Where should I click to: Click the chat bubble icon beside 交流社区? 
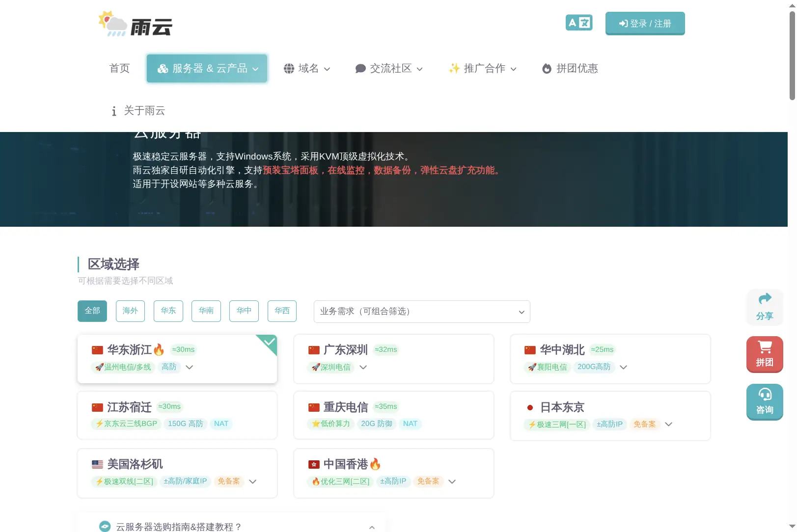[x=360, y=69]
